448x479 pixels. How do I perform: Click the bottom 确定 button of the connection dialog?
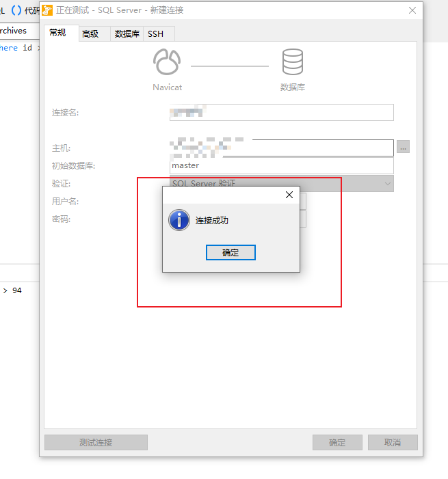click(337, 442)
